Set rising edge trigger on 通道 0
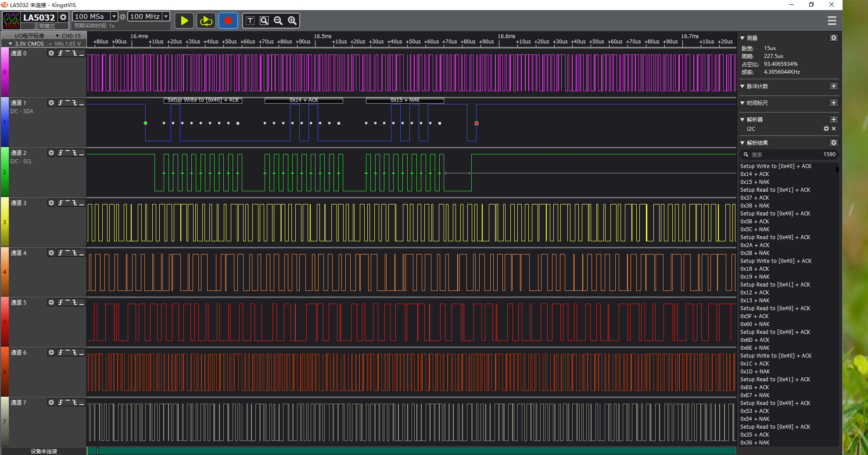The width and height of the screenshot is (868, 455). 61,53
